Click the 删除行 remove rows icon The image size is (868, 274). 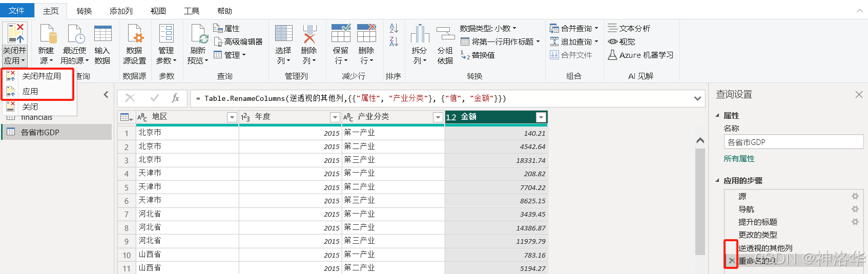(x=366, y=34)
